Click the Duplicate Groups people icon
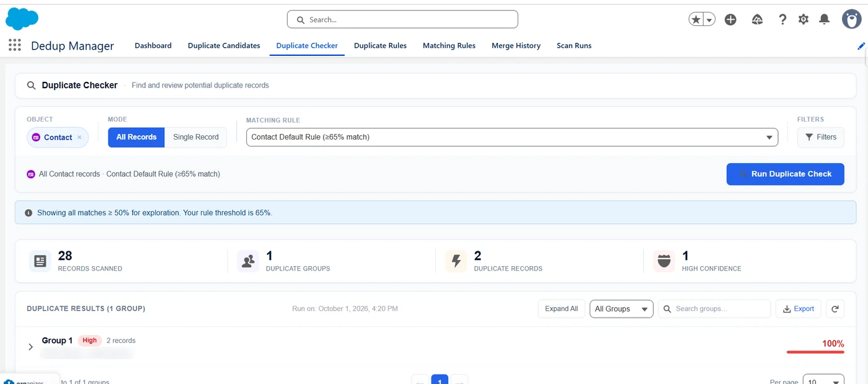 tap(248, 261)
